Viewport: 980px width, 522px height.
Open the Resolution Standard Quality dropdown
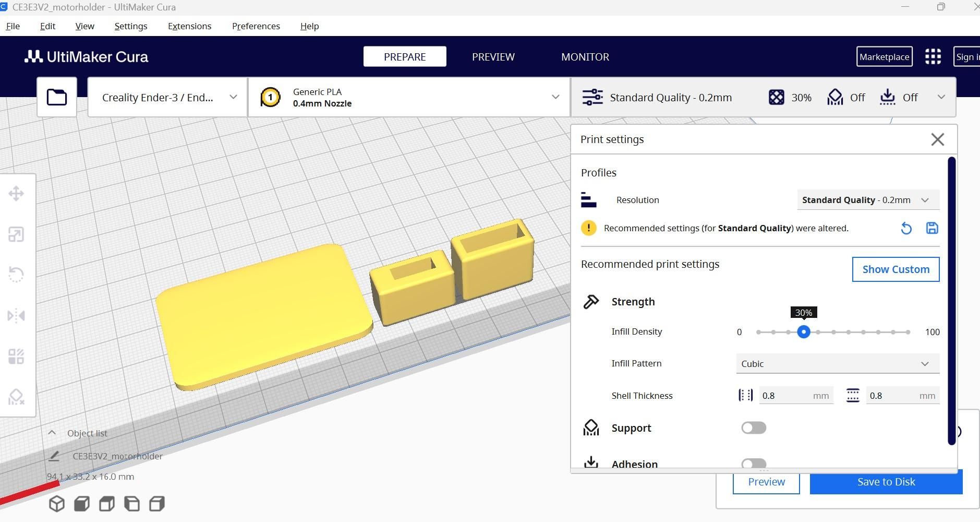tap(868, 200)
